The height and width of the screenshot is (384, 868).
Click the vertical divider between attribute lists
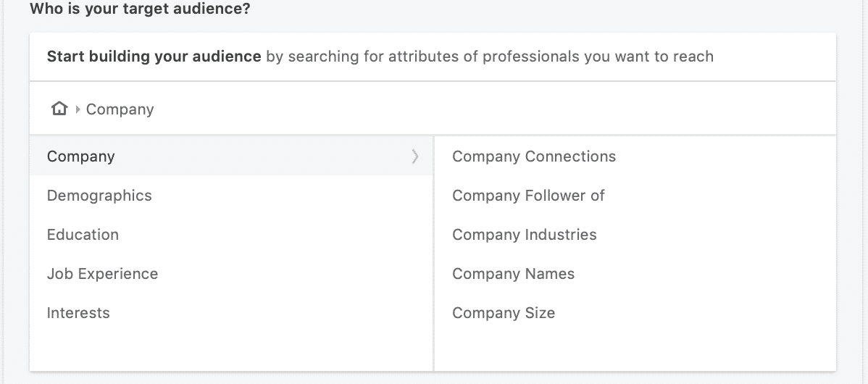(434, 254)
